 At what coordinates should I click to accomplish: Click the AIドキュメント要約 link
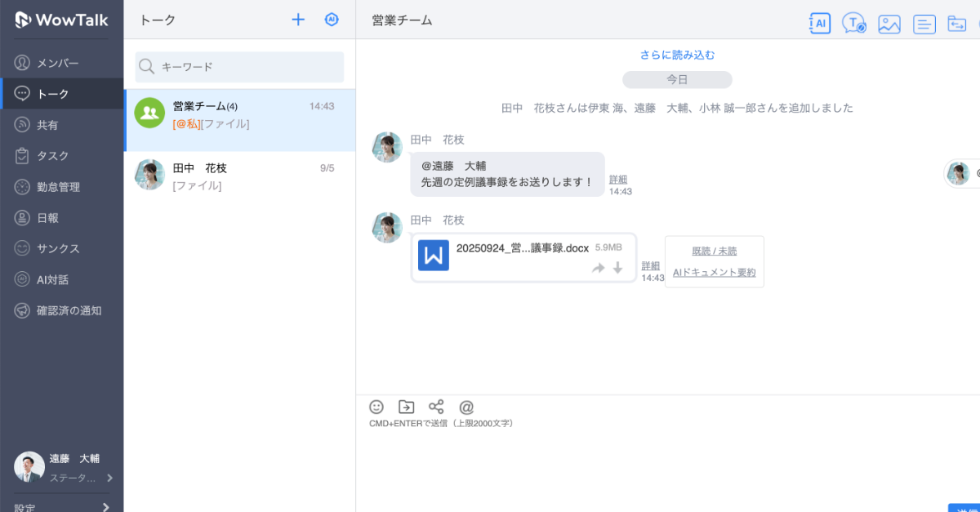pyautogui.click(x=714, y=273)
